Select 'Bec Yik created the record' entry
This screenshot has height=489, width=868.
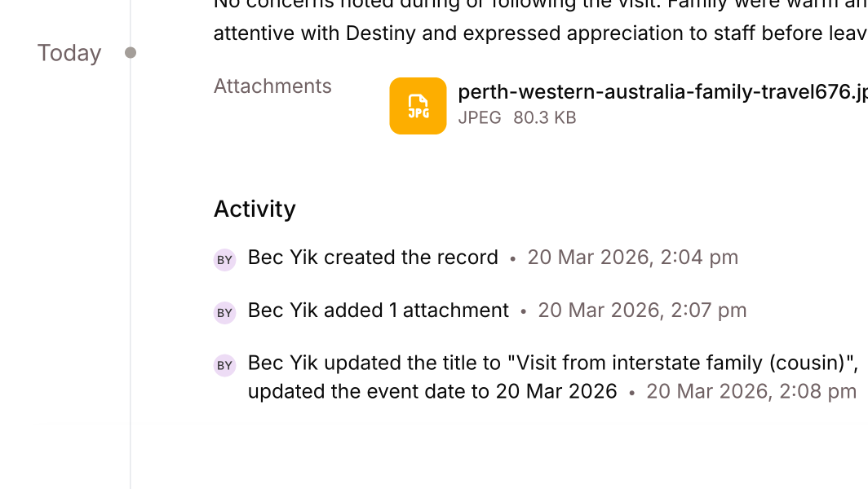coord(373,258)
